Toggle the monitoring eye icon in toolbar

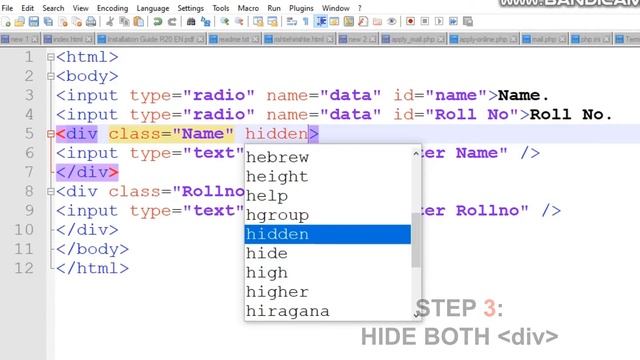tap(391, 22)
